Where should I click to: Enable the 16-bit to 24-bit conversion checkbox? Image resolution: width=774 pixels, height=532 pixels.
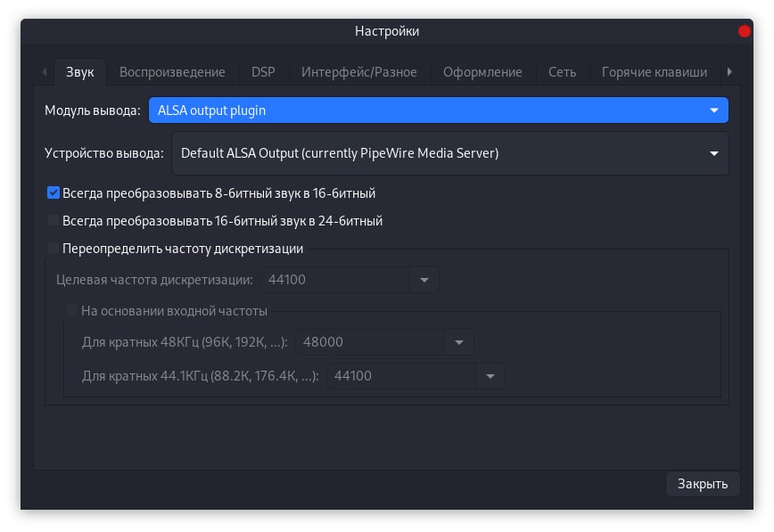[54, 220]
